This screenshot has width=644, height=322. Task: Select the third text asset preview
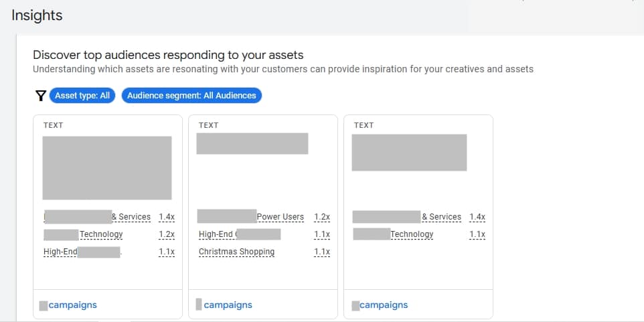(410, 153)
